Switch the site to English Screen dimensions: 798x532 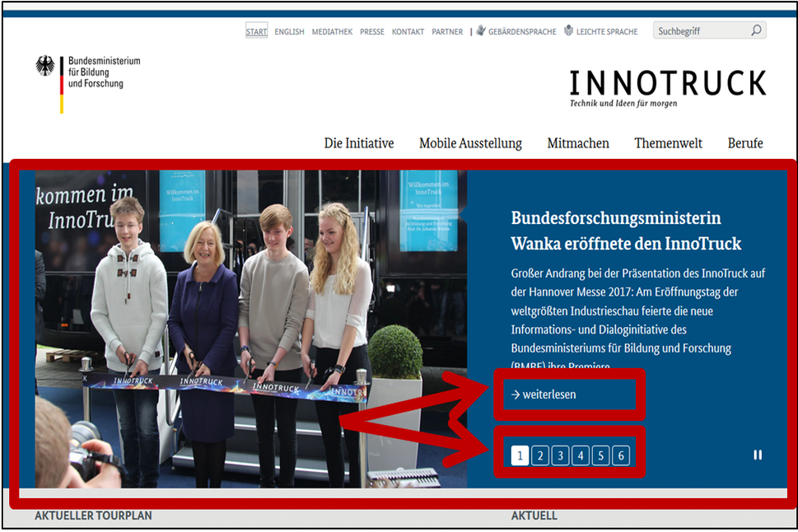click(x=289, y=32)
